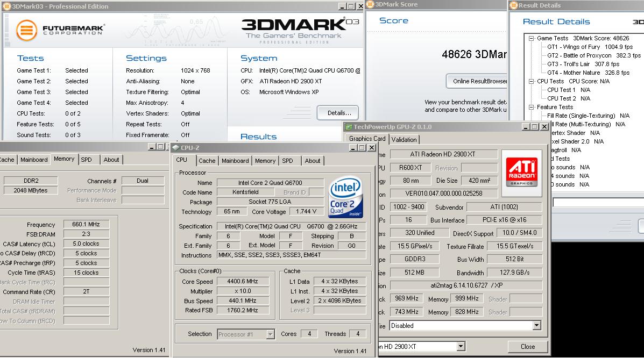The image size is (644, 358).
Task: Click the Intel Core 2 Quad logo
Action: pyautogui.click(x=346, y=197)
